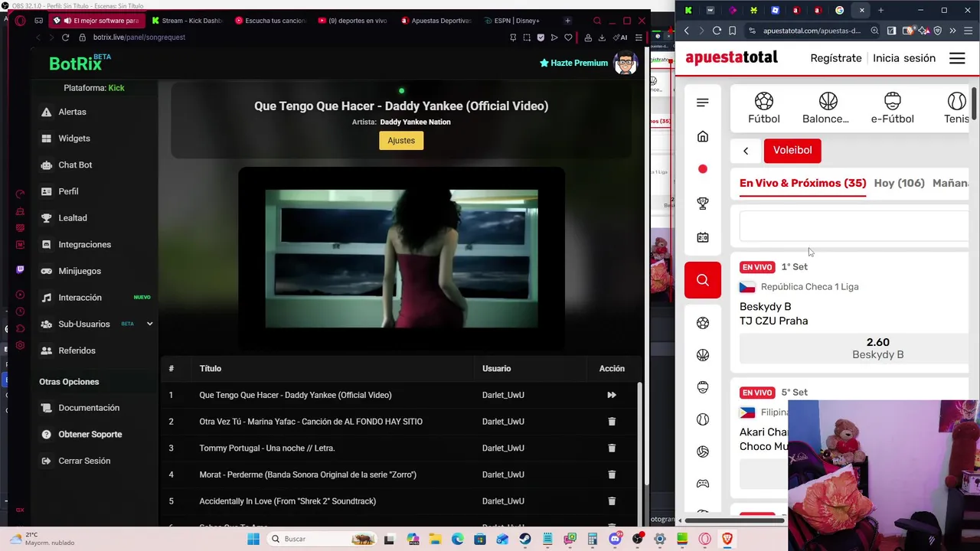Expand Sub-Usuarios submenu arrow

[x=149, y=324]
